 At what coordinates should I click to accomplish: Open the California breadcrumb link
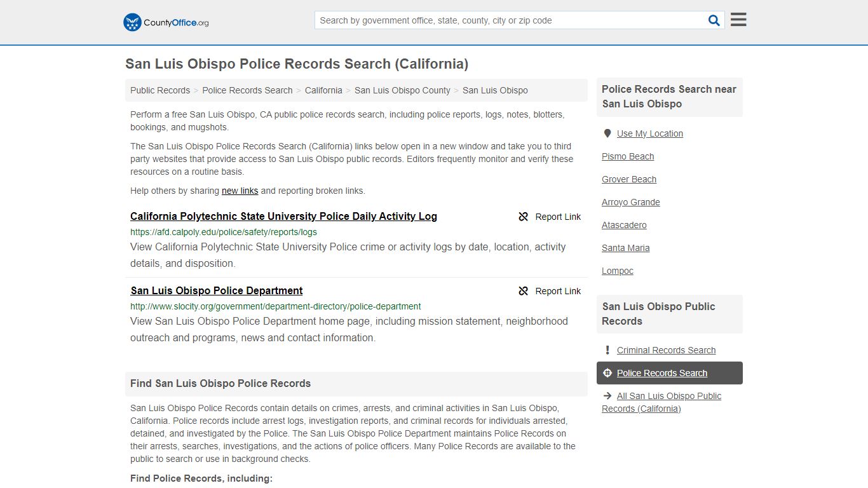tap(323, 90)
